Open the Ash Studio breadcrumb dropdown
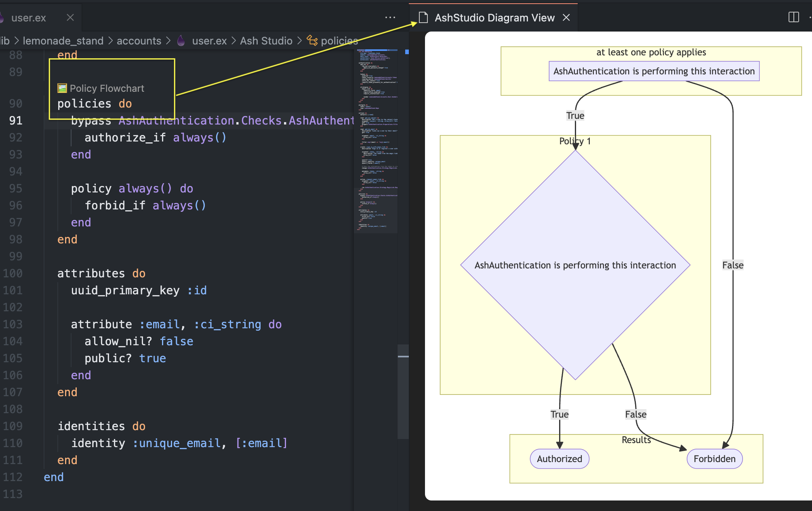 [266, 40]
